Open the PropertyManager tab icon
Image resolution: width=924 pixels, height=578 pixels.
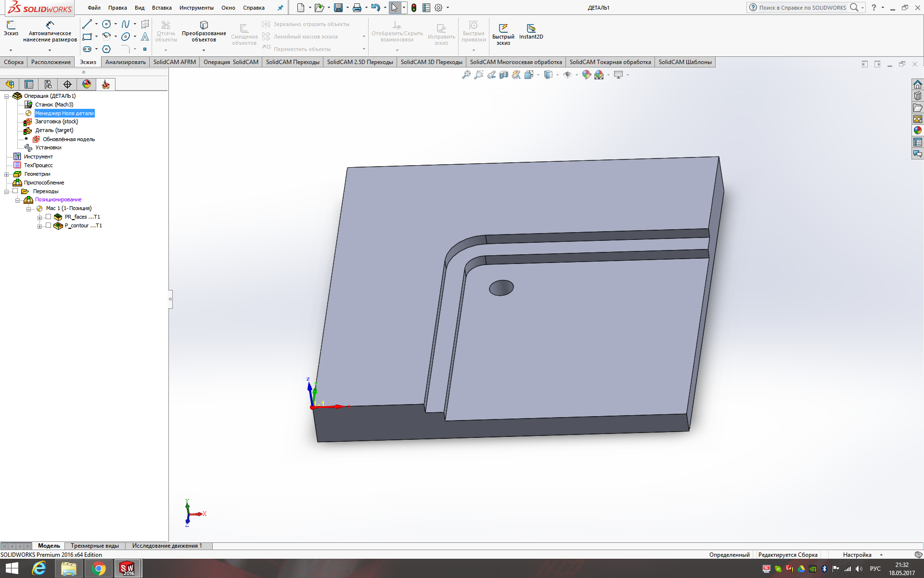tap(29, 84)
